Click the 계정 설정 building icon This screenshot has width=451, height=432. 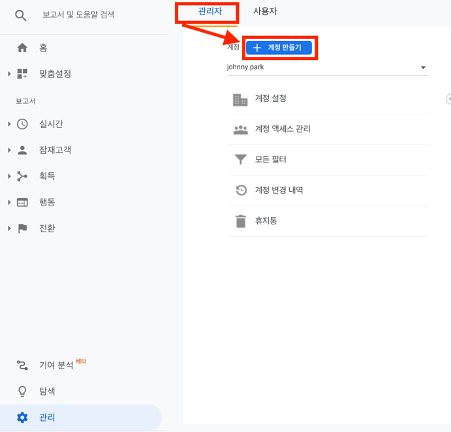[x=240, y=100]
